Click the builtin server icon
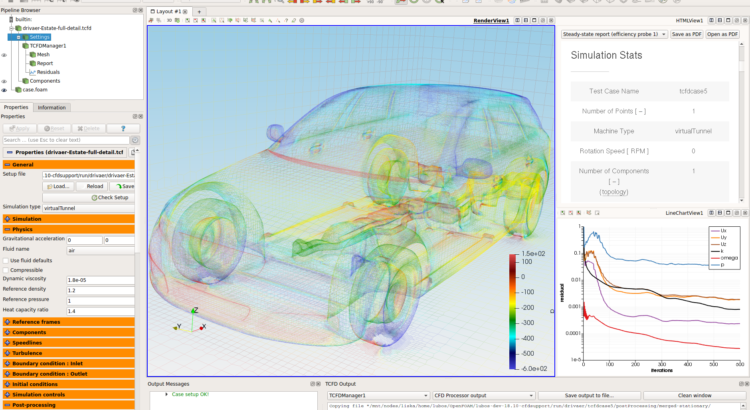 pyautogui.click(x=11, y=20)
